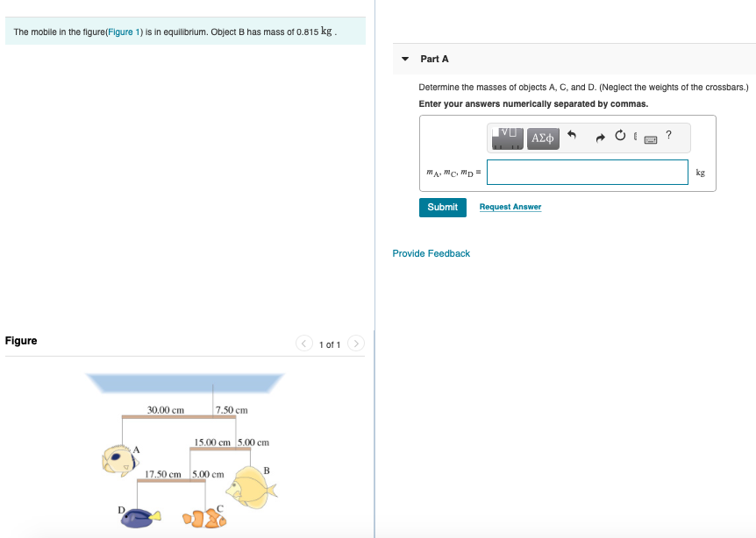Click the problem statement text box

pyautogui.click(x=185, y=32)
